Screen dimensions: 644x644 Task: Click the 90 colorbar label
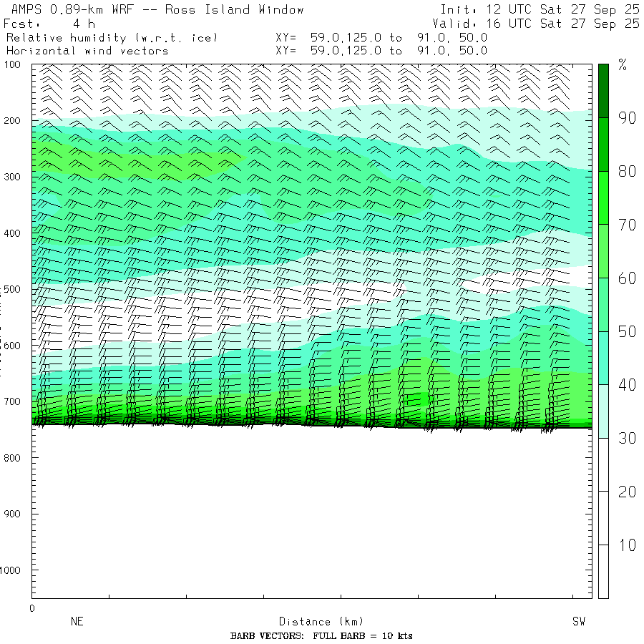(x=627, y=118)
